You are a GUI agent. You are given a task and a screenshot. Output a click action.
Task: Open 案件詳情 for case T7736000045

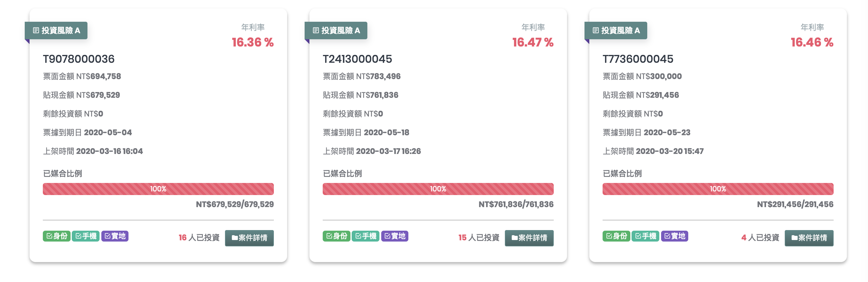click(x=809, y=238)
